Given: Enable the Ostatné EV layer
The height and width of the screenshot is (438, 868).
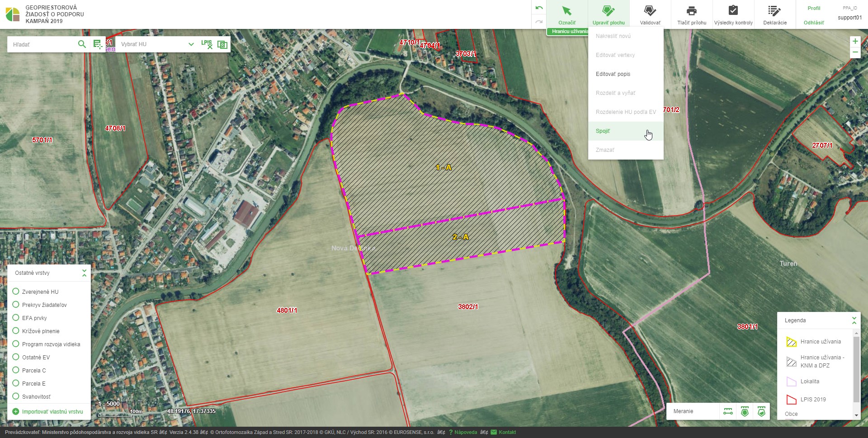Looking at the screenshot, I should pyautogui.click(x=16, y=357).
